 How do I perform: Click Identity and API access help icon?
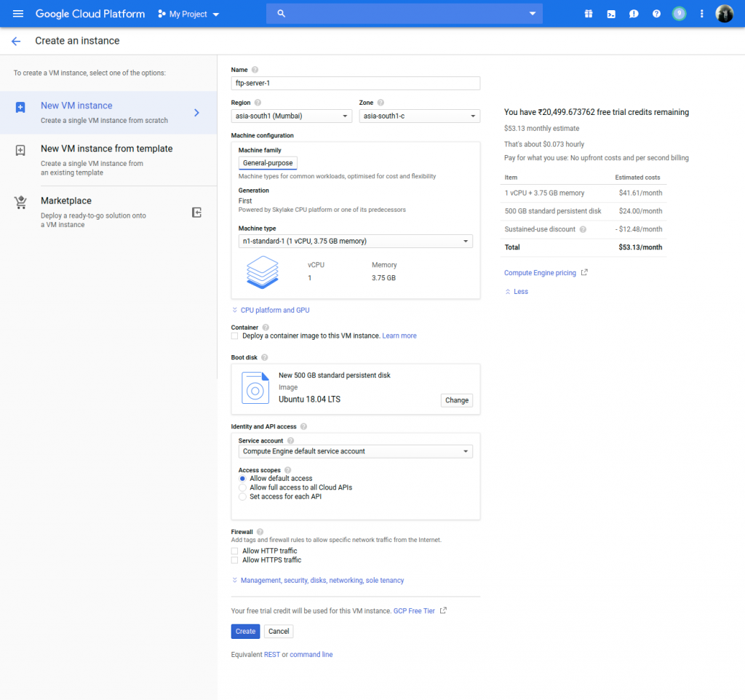(x=303, y=426)
